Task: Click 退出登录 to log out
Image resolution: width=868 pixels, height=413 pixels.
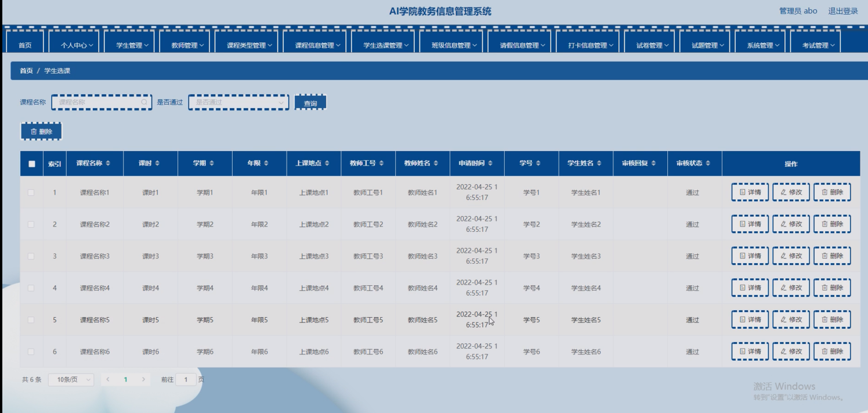Action: pyautogui.click(x=842, y=11)
